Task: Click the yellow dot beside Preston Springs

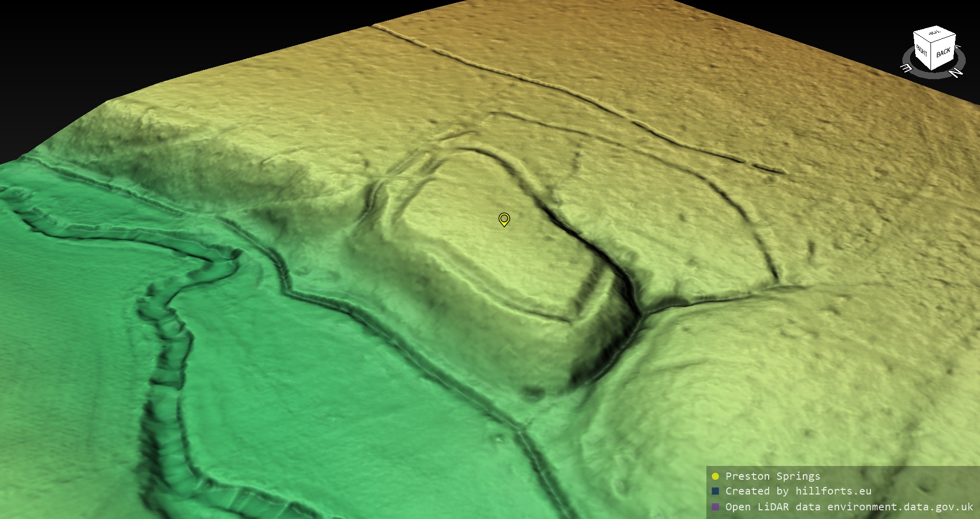Action: pyautogui.click(x=715, y=476)
